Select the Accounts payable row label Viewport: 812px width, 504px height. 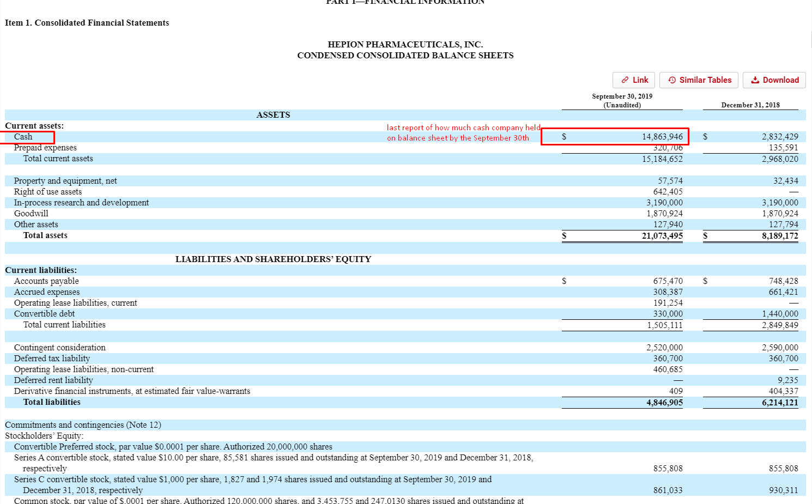(x=46, y=281)
